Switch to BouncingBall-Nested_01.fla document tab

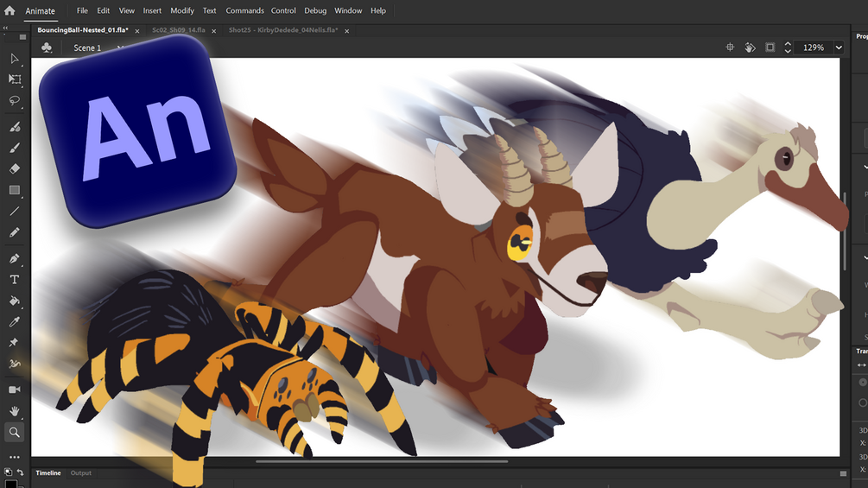pos(83,30)
